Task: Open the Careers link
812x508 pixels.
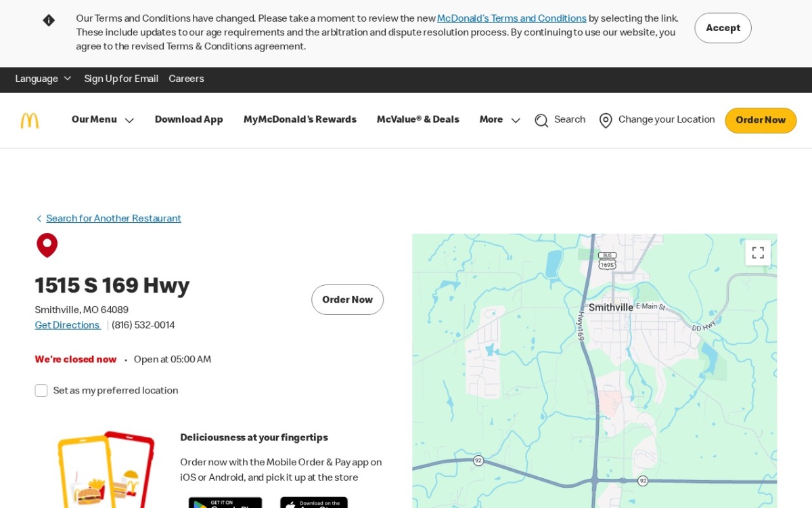Action: coord(186,79)
